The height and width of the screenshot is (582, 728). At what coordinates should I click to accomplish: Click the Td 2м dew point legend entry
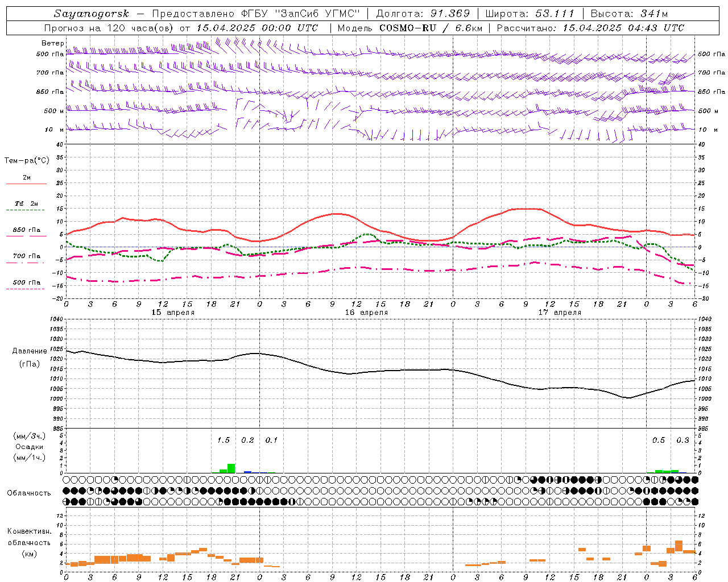27,203
